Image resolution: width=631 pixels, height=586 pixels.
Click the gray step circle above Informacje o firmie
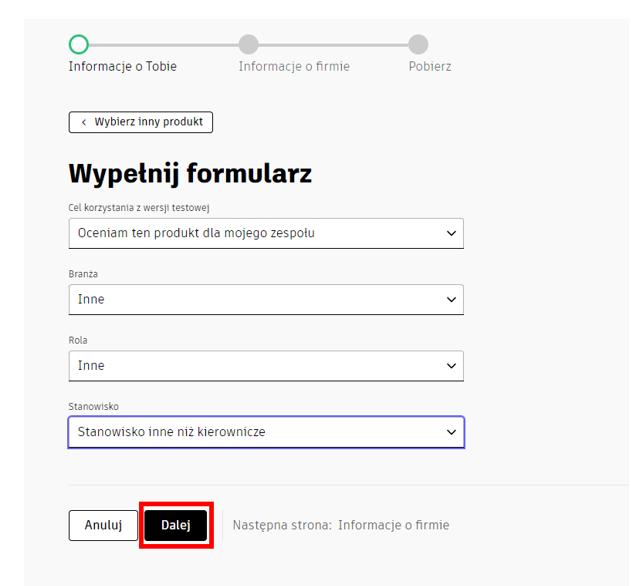pyautogui.click(x=249, y=44)
